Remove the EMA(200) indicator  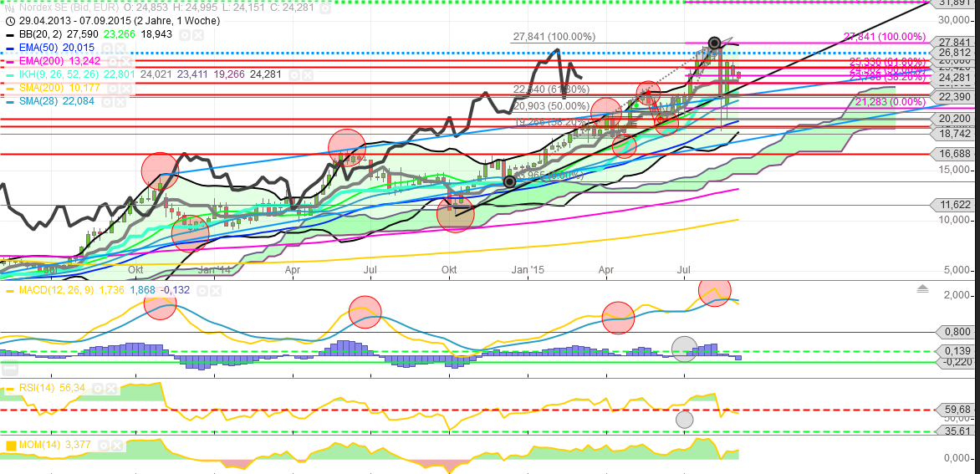(127, 61)
